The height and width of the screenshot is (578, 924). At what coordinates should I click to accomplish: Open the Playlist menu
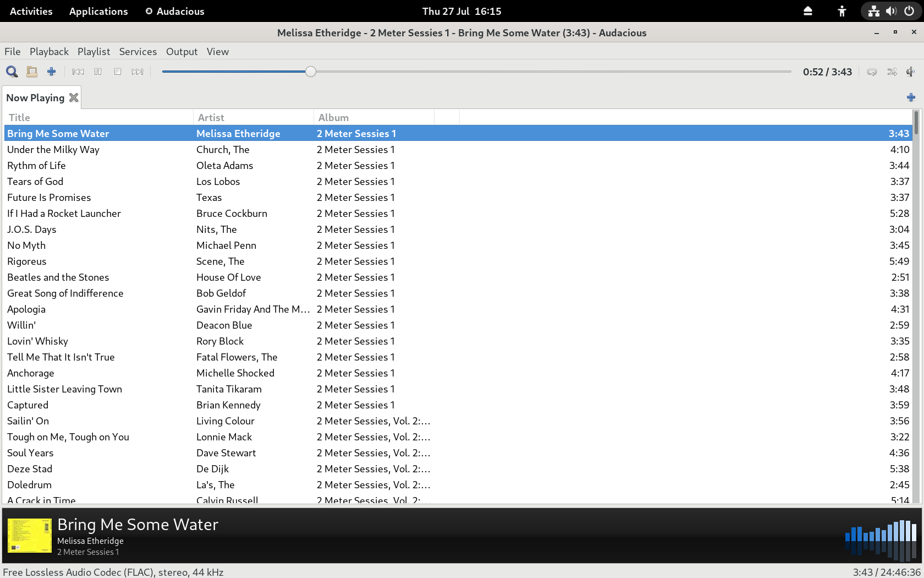(94, 51)
